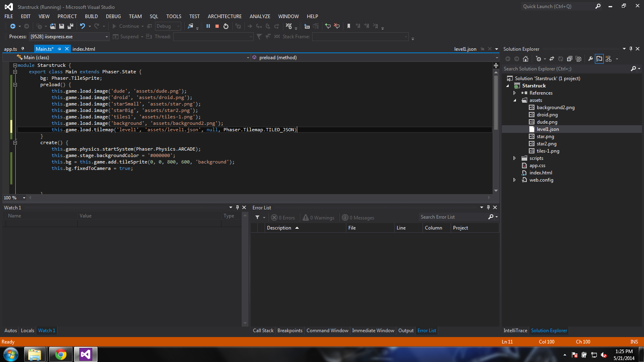Switch to the Immediate Window tab

coord(373,331)
